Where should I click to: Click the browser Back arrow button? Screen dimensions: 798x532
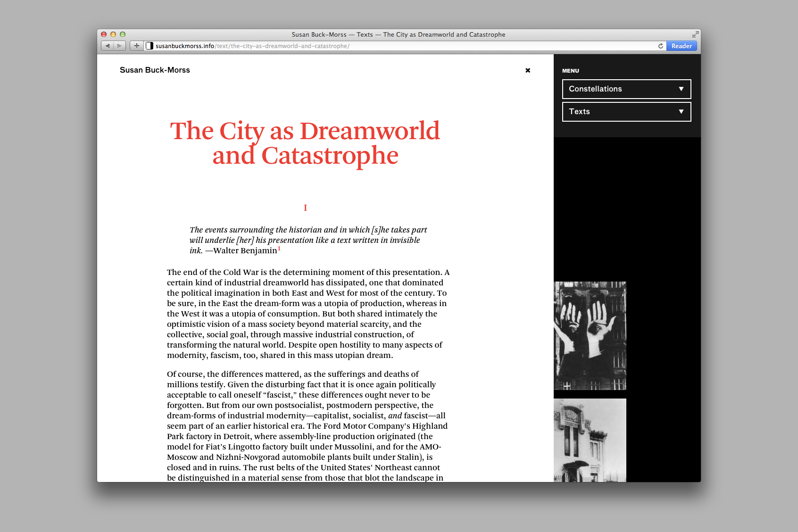(108, 46)
